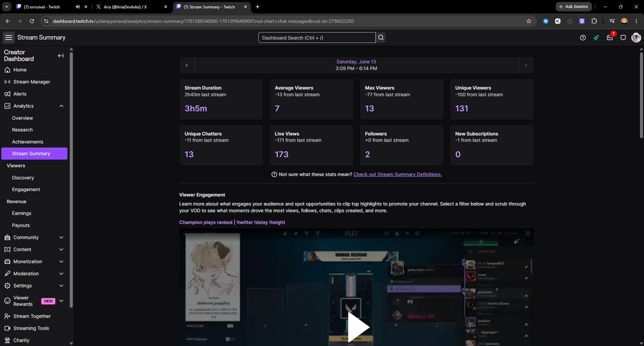Mute the ennuival Twitch tab audio

(x=78, y=6)
